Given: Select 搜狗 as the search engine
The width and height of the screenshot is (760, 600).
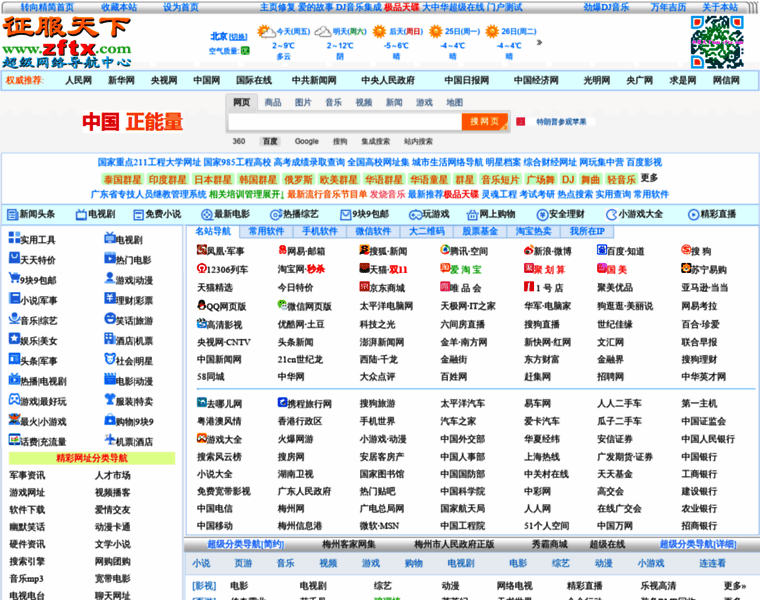Looking at the screenshot, I should (x=340, y=141).
